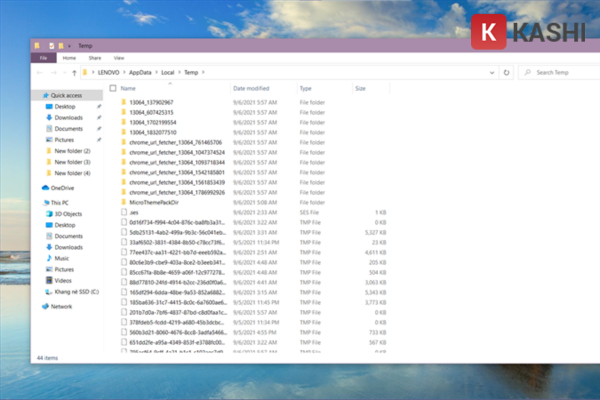
Task: Open Desktop under This PC
Action: point(65,225)
